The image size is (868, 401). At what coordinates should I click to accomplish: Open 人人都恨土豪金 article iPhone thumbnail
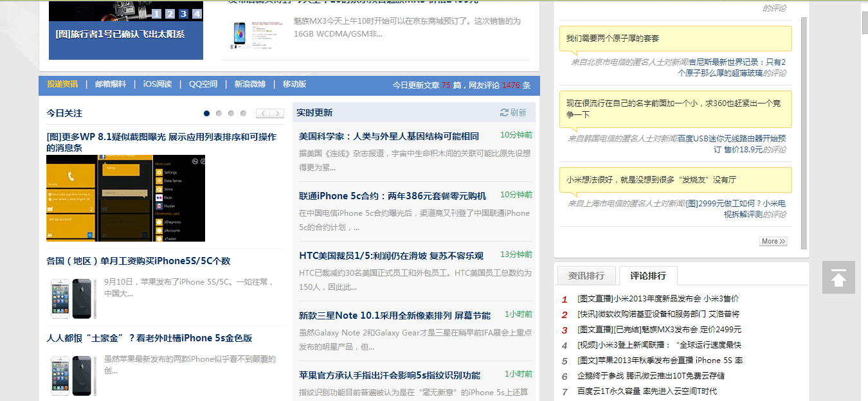[x=75, y=376]
